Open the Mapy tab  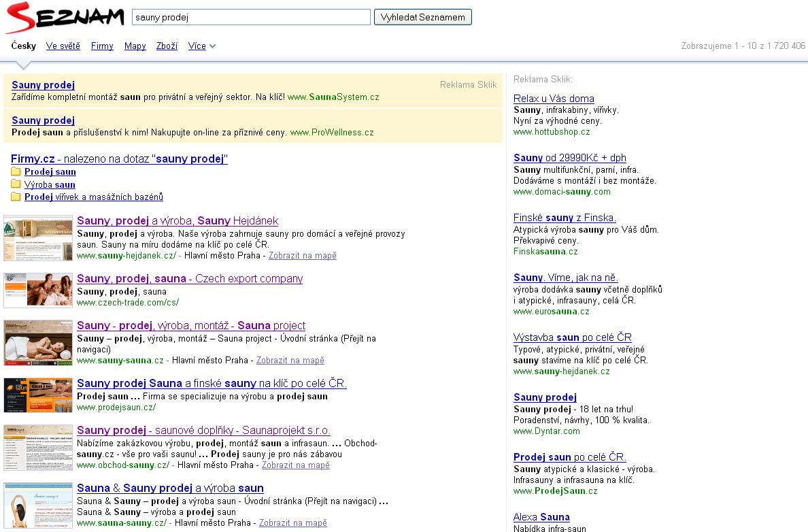tap(135, 46)
